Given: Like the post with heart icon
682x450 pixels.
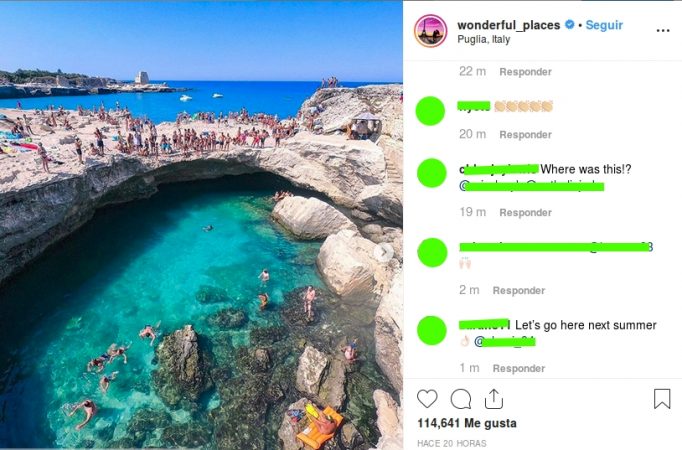Looking at the screenshot, I should click(x=427, y=399).
